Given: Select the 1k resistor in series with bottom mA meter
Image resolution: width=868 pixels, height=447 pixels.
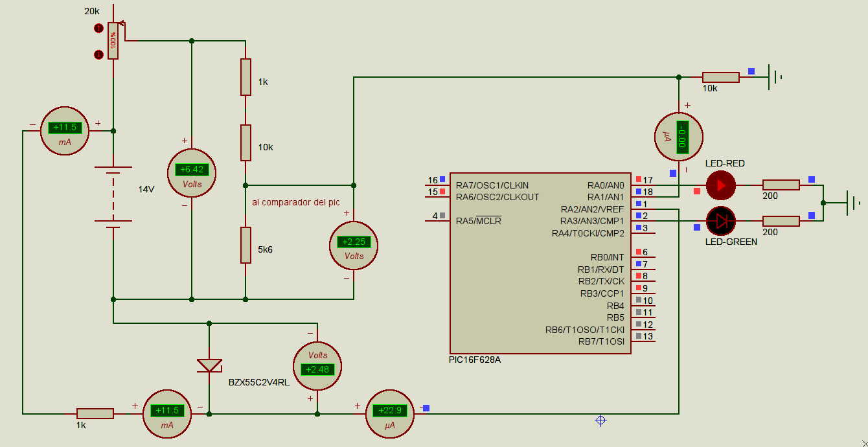Looking at the screenshot, I should pos(95,413).
